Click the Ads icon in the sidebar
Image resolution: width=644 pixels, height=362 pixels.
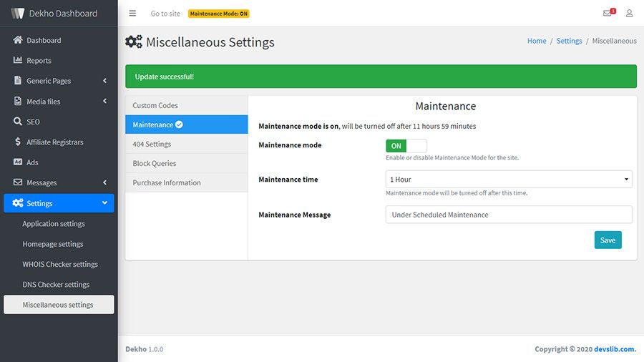click(x=18, y=162)
